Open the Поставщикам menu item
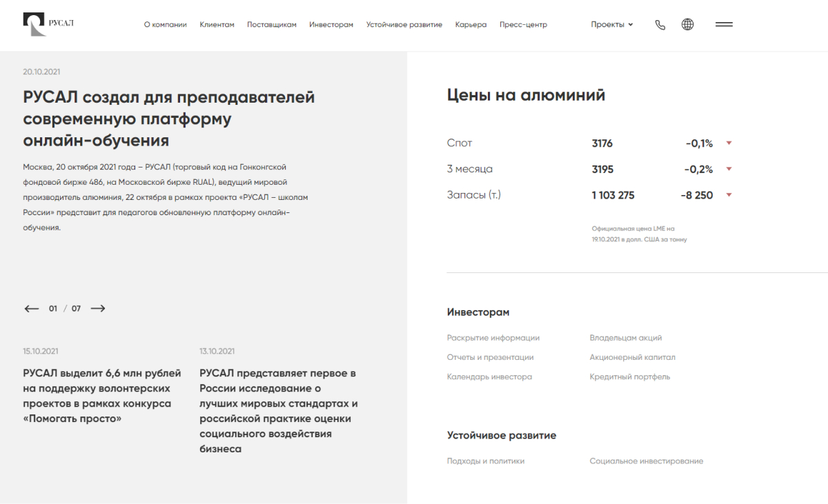Screen dimensions: 828x504 pos(272,24)
